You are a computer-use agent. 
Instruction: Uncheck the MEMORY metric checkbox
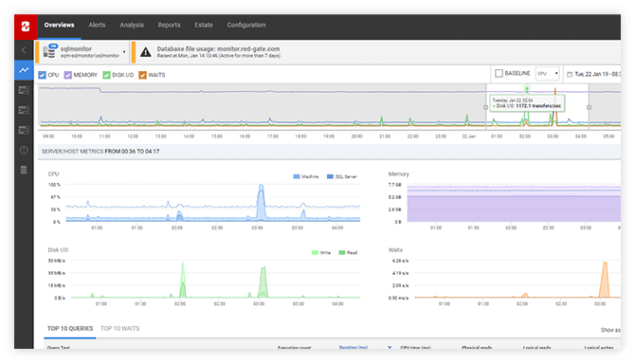[67, 75]
